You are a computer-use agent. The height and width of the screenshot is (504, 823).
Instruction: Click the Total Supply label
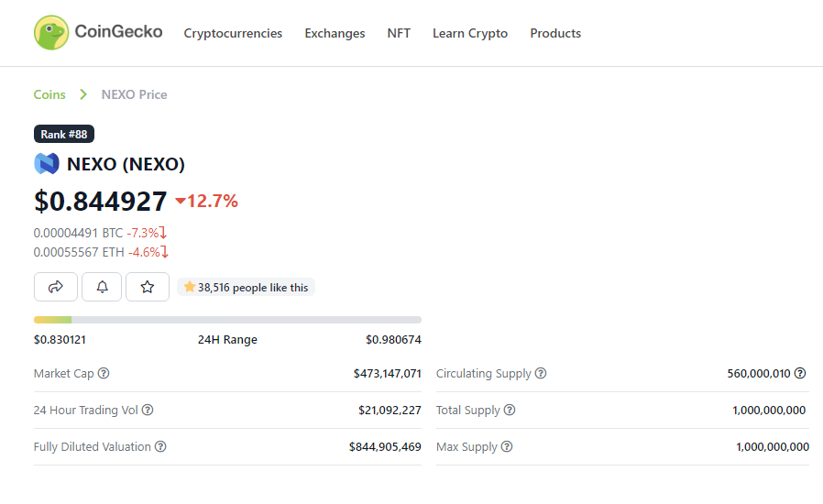click(x=468, y=410)
